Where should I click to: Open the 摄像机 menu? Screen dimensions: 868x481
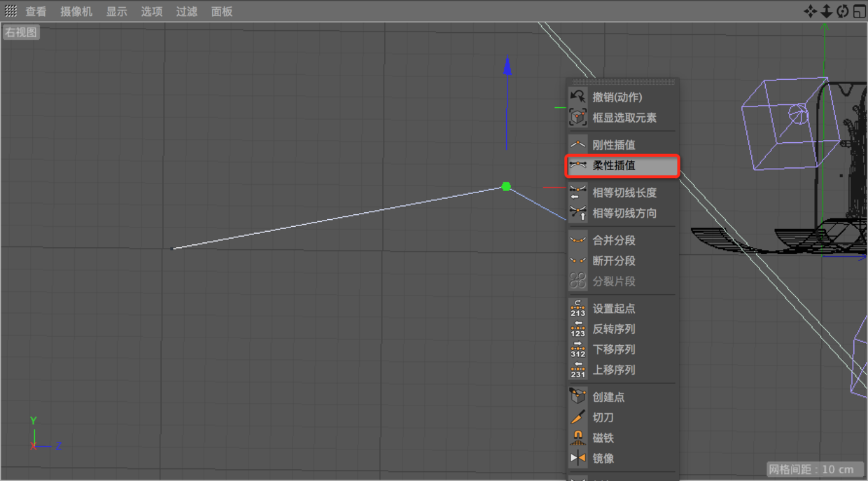[76, 11]
